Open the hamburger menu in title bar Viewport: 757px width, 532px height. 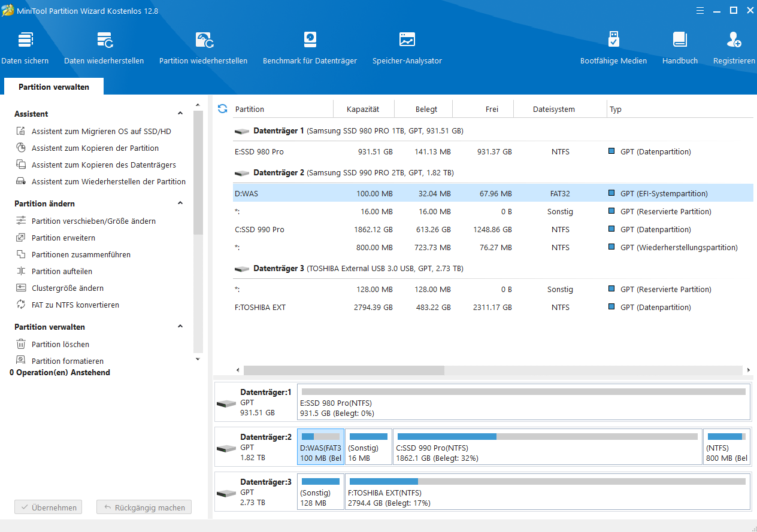pyautogui.click(x=701, y=10)
